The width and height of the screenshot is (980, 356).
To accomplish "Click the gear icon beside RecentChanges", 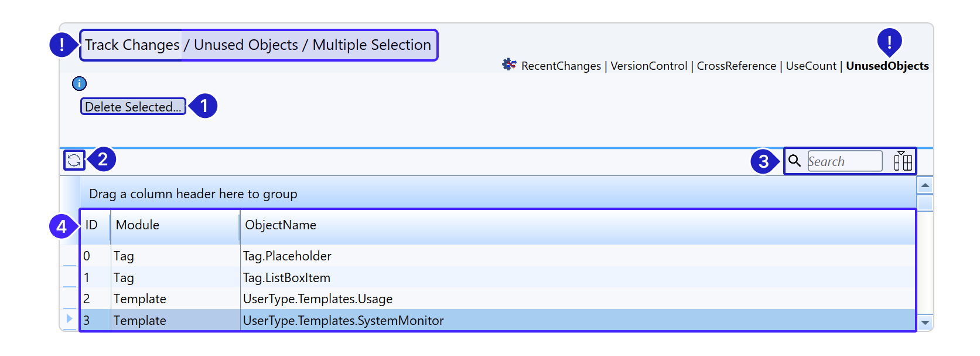I will pos(509,65).
